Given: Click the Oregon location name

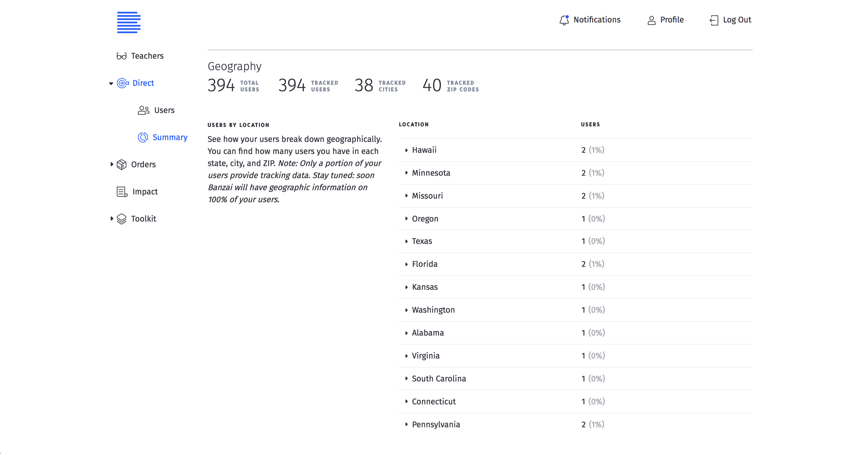Looking at the screenshot, I should click(x=425, y=219).
